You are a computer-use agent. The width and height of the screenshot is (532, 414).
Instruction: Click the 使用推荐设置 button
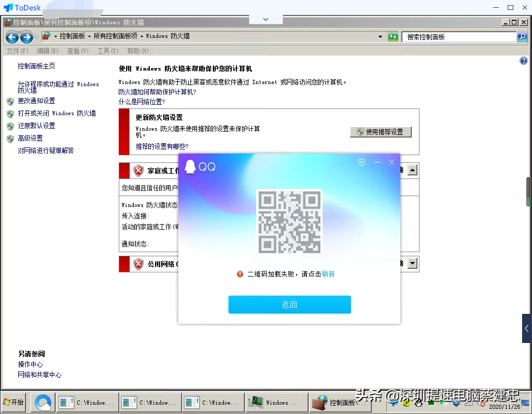381,132
